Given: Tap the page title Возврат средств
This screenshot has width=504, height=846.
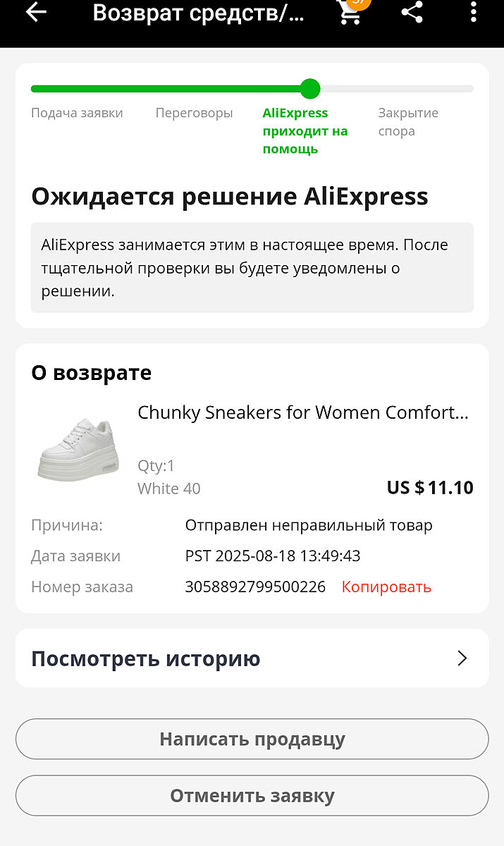Looking at the screenshot, I should [x=198, y=13].
